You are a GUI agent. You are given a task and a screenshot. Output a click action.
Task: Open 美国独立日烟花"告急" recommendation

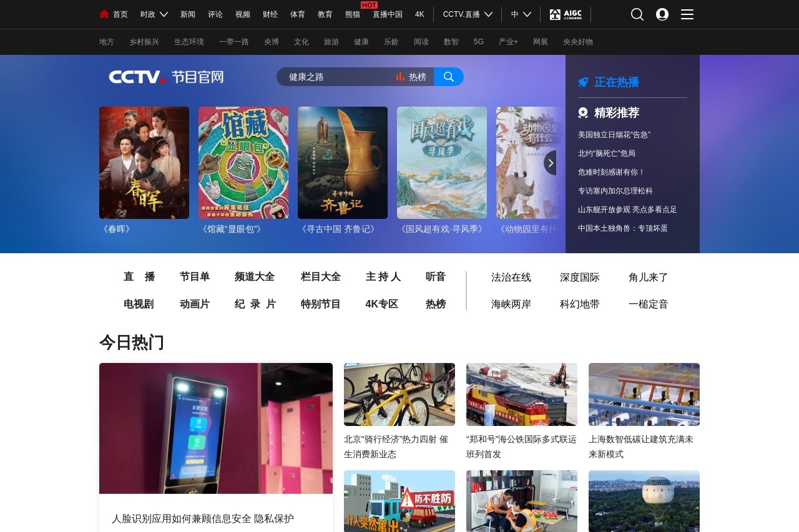pos(614,135)
